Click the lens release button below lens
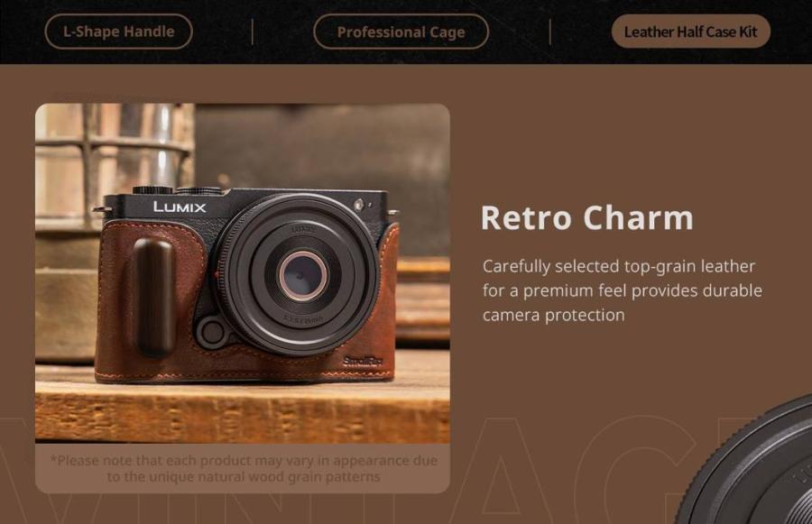This screenshot has height=524, width=812. [x=212, y=332]
